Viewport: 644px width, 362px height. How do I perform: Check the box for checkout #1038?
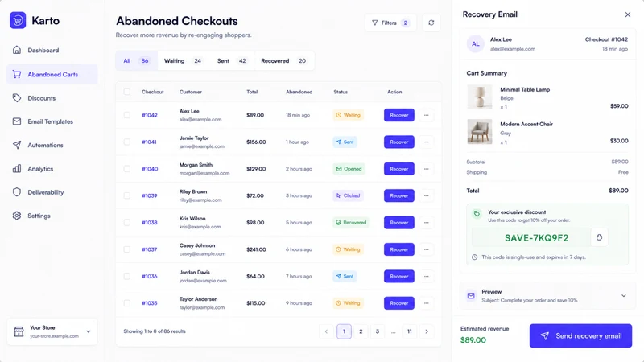(127, 223)
